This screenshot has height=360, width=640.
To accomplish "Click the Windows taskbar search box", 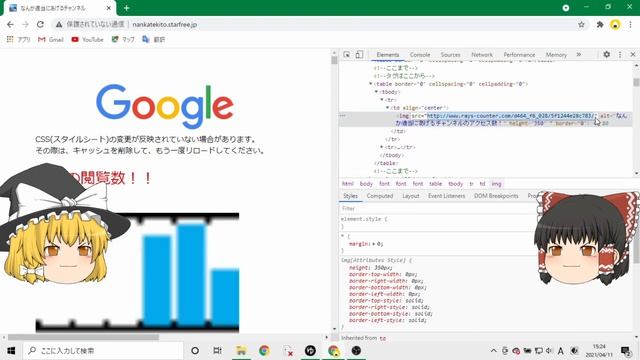I will click(x=103, y=351).
